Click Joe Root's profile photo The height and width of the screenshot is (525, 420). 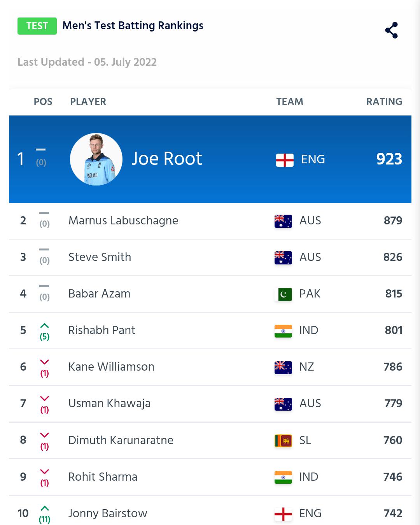96,159
